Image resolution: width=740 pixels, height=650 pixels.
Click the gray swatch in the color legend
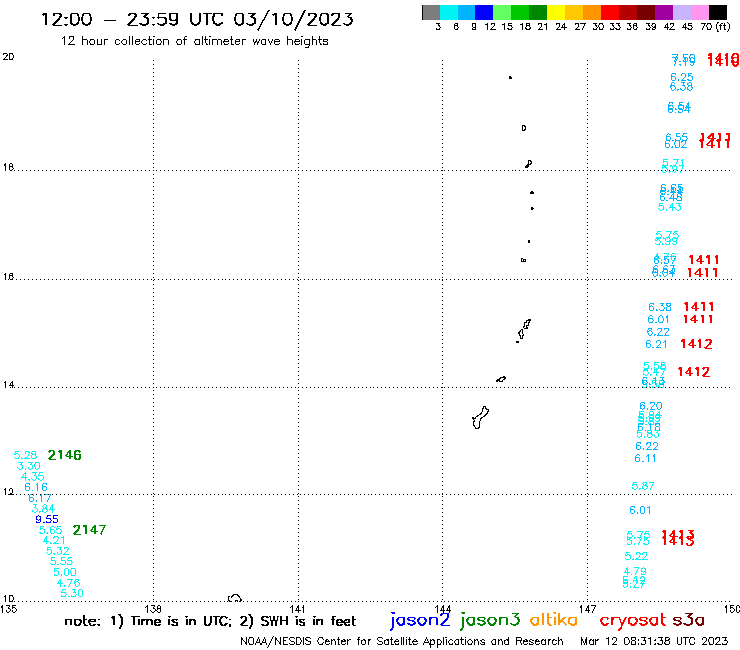point(431,12)
